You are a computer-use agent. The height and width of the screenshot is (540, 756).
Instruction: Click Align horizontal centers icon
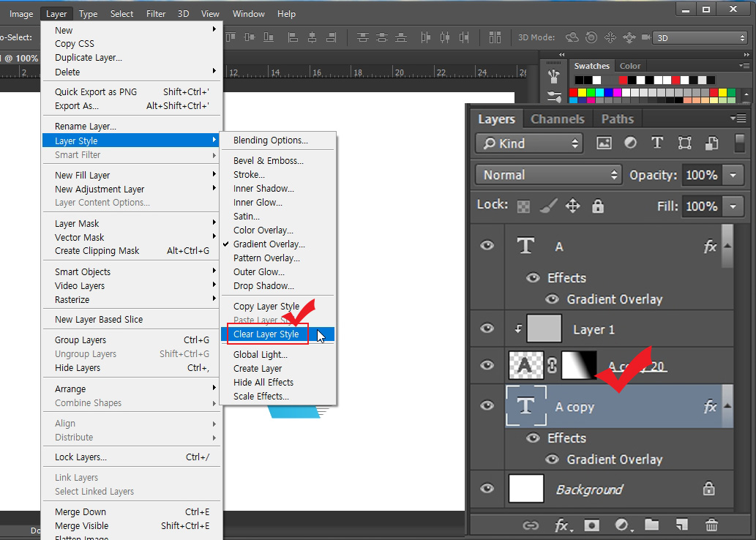312,37
